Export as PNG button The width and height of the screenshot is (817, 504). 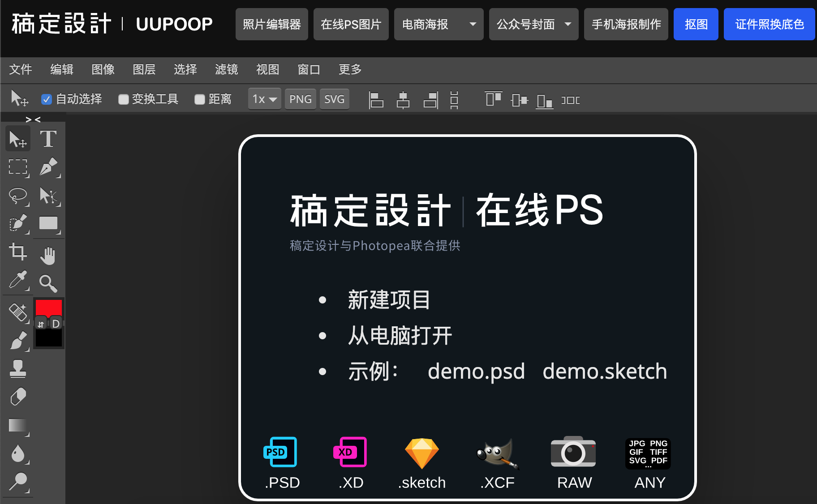pos(301,99)
